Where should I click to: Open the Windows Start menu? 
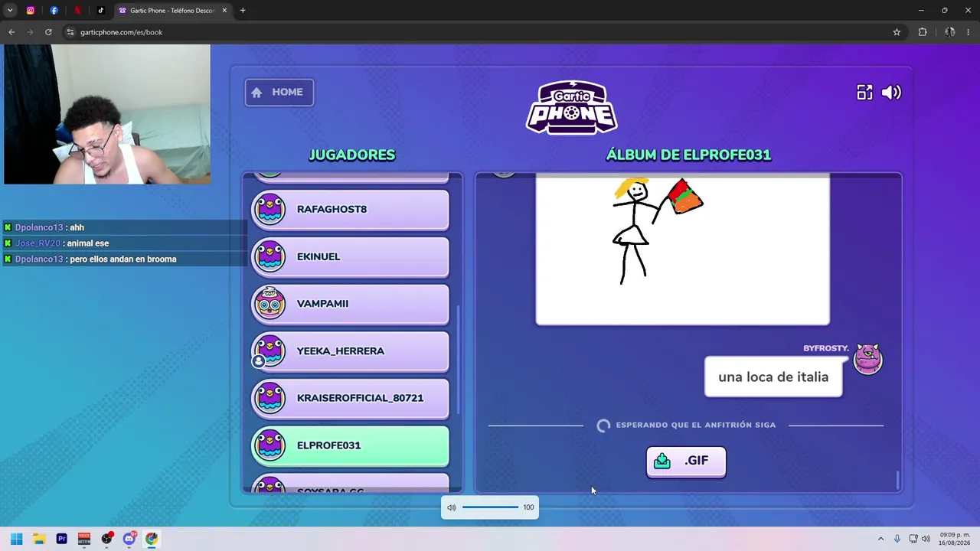click(16, 539)
